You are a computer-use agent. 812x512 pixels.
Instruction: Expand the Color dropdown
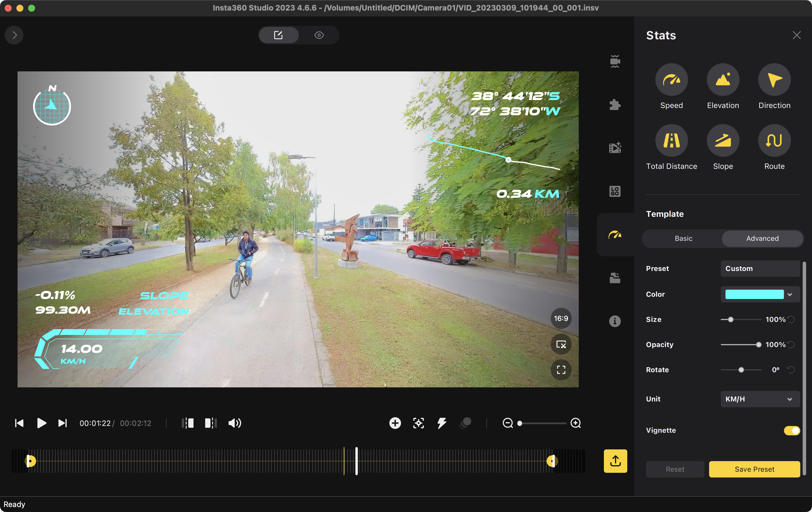pyautogui.click(x=760, y=294)
